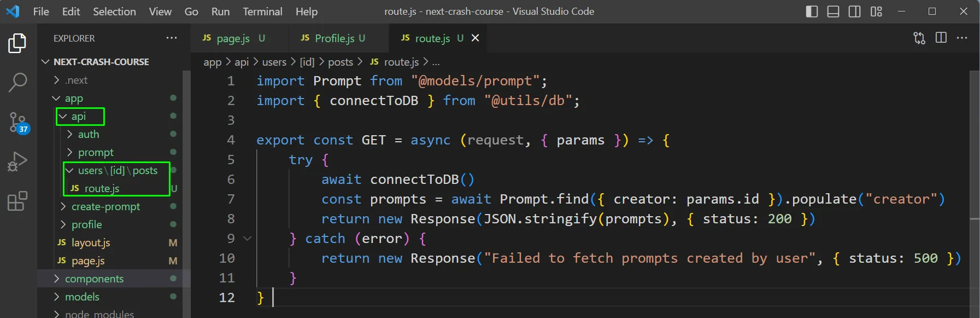The image size is (980, 318).
Task: Open the Explorer view in activity bar
Action: [17, 43]
